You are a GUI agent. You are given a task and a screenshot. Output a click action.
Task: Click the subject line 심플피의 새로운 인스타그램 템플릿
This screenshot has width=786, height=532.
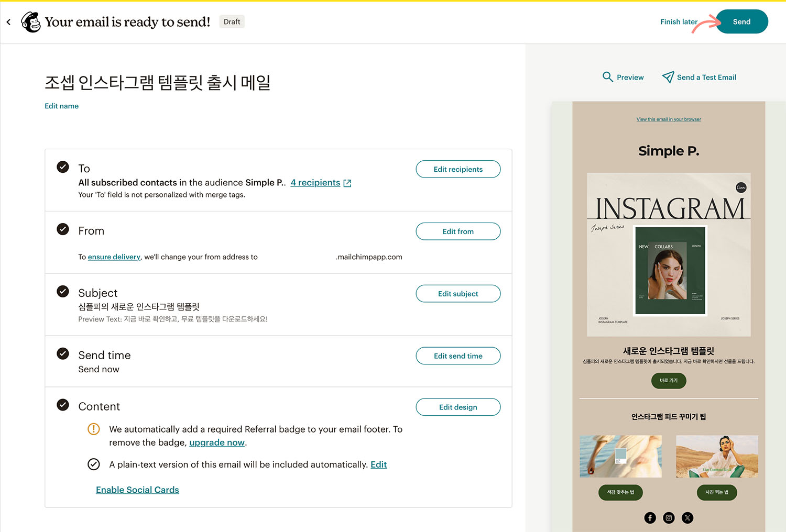pos(139,307)
